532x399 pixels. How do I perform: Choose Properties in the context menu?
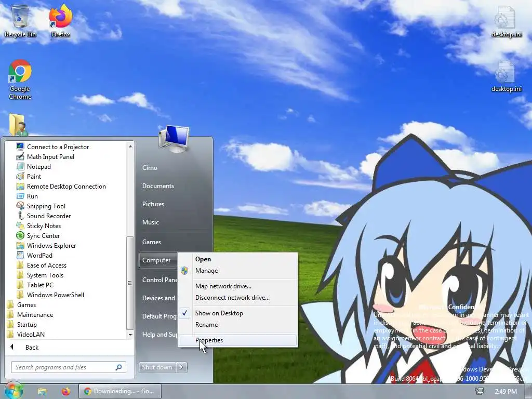238,340
